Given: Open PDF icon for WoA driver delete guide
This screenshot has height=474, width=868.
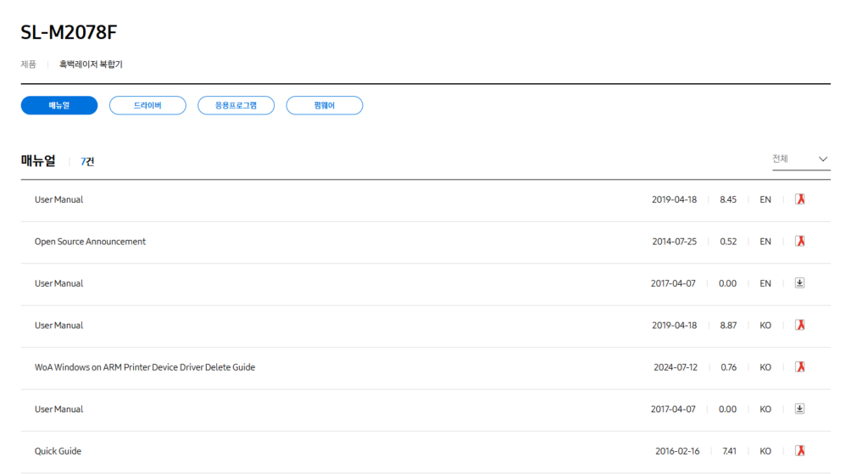Looking at the screenshot, I should click(x=800, y=367).
